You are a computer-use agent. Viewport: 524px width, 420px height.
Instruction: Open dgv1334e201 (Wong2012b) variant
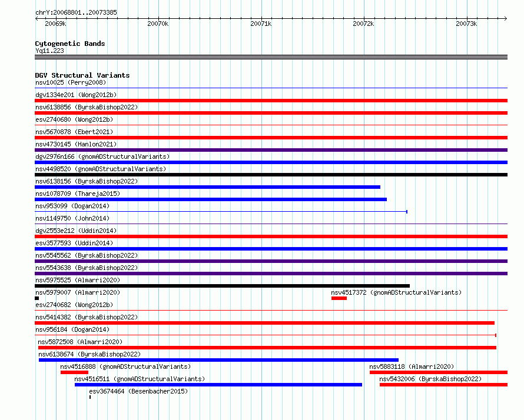[76, 95]
